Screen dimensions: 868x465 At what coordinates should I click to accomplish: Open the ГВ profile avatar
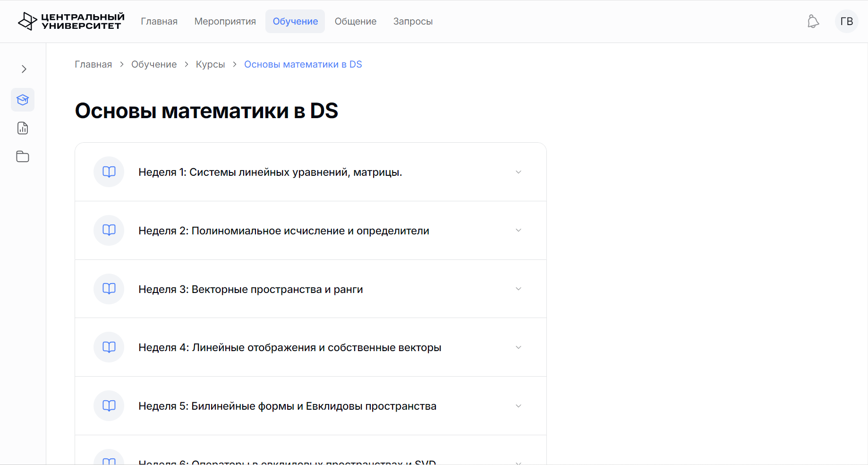[847, 21]
